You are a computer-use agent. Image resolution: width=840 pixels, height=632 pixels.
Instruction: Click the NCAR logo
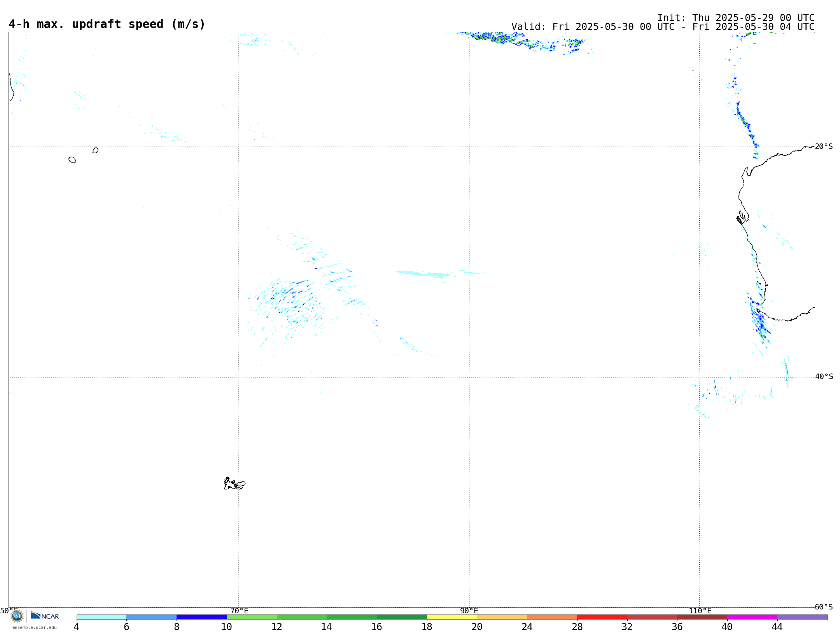[45, 616]
